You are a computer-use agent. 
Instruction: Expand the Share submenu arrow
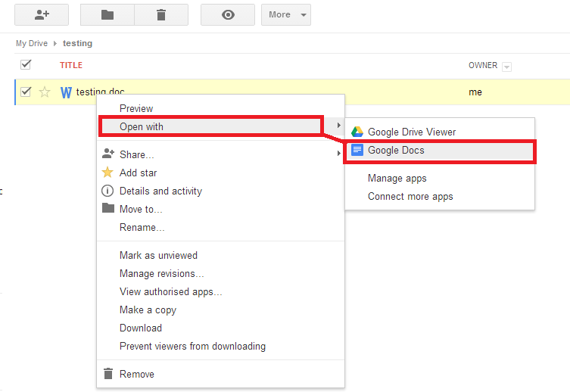(338, 154)
